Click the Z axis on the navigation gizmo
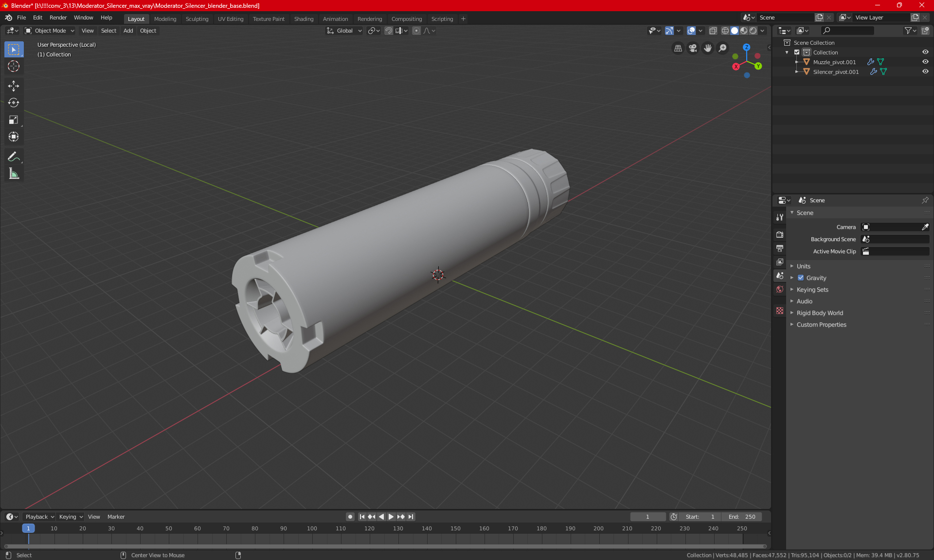Image resolution: width=934 pixels, height=560 pixels. (746, 47)
